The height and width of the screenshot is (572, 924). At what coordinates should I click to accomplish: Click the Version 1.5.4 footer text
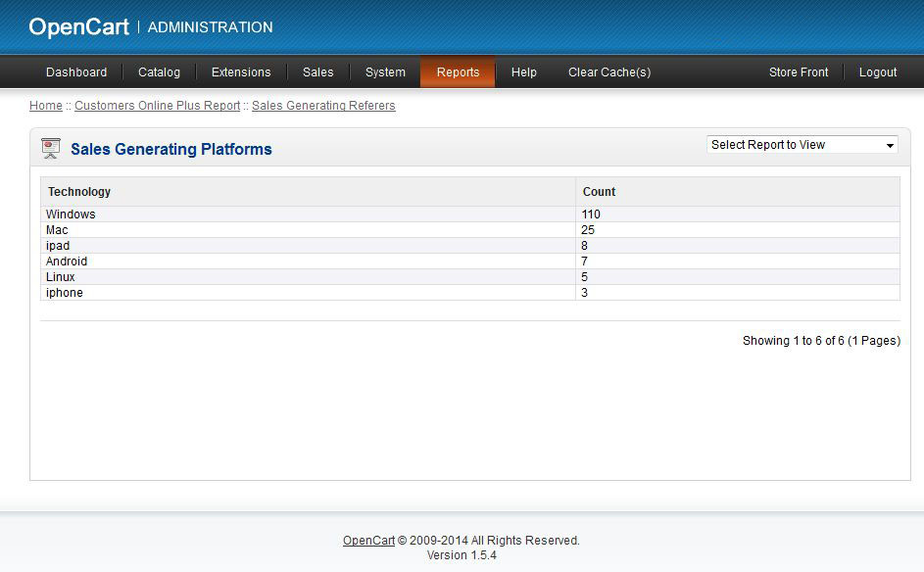(x=462, y=555)
